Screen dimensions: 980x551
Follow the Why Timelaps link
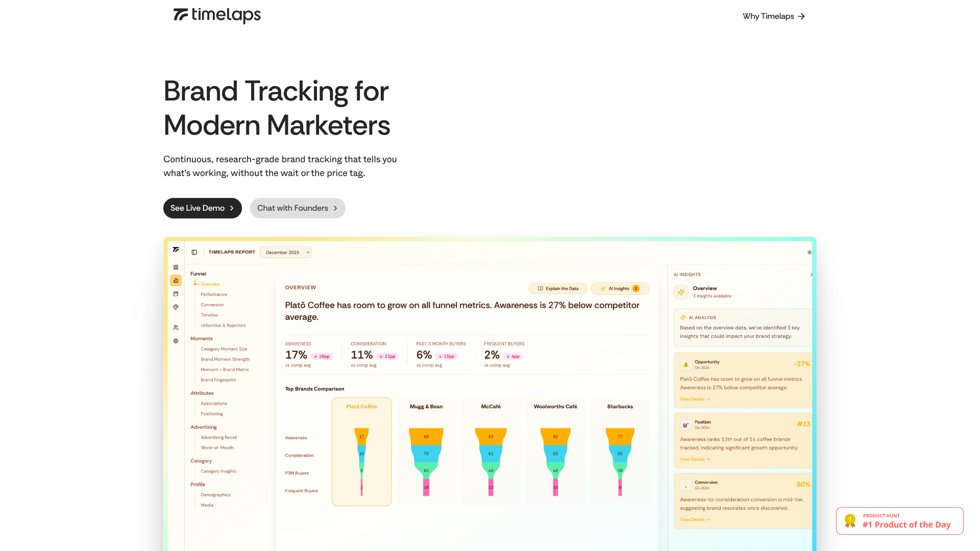(773, 16)
